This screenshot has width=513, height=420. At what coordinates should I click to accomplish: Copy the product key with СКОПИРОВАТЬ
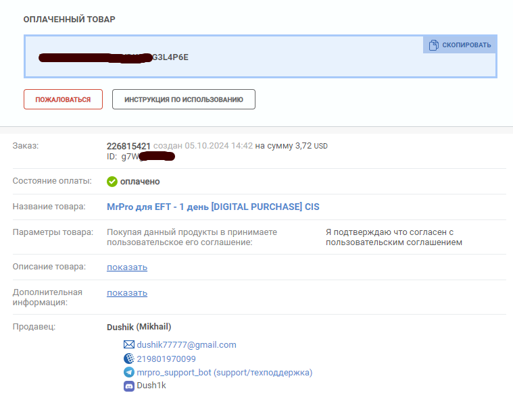(x=460, y=45)
